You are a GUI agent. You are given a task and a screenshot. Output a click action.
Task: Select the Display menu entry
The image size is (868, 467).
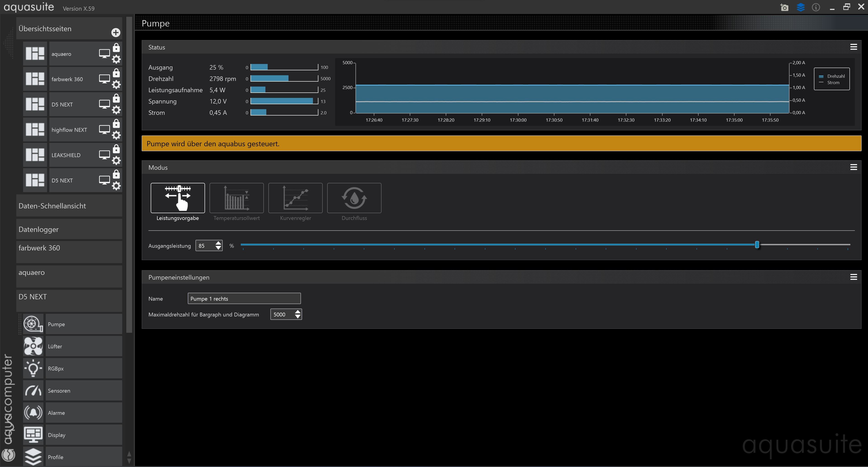(x=83, y=435)
